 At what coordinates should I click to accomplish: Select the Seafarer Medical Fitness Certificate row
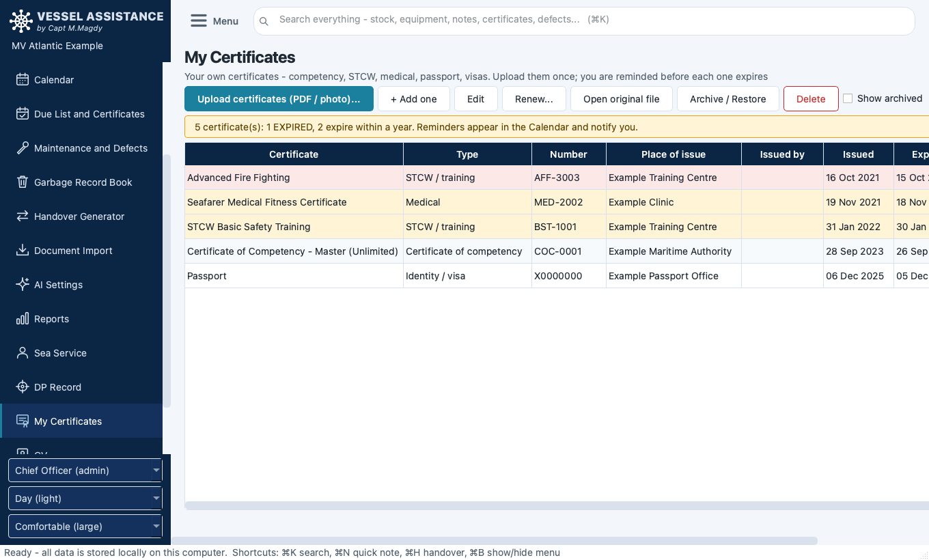click(557, 202)
